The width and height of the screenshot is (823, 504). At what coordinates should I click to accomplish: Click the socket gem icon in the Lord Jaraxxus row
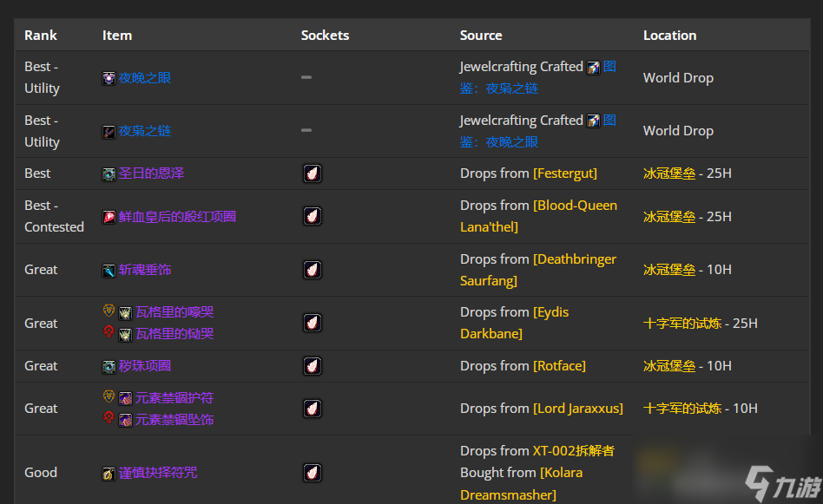click(x=313, y=409)
